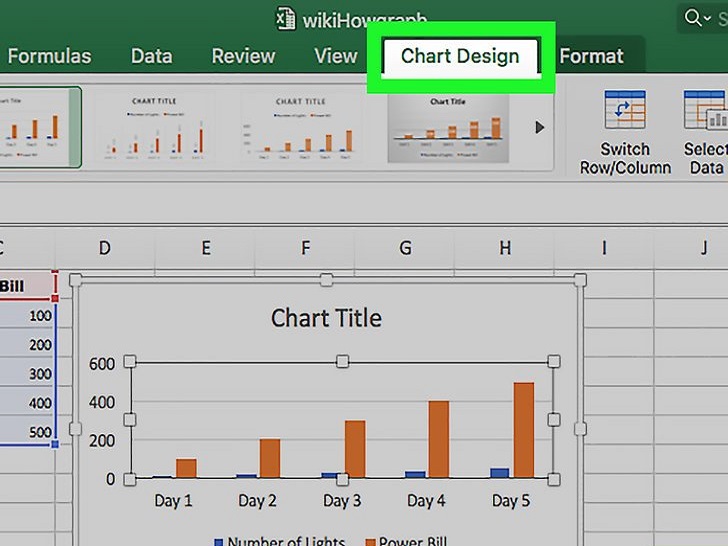
Task: Click cell containing 400
Action: [x=27, y=403]
